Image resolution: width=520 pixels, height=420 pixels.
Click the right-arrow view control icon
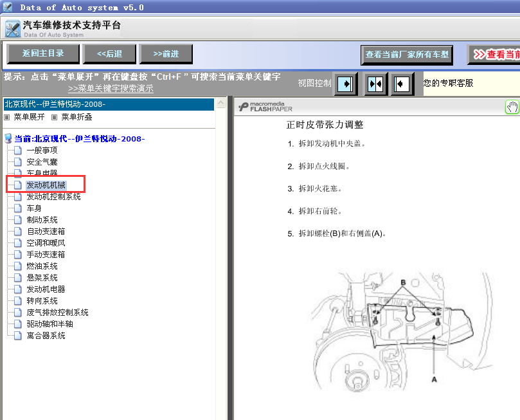click(x=346, y=84)
